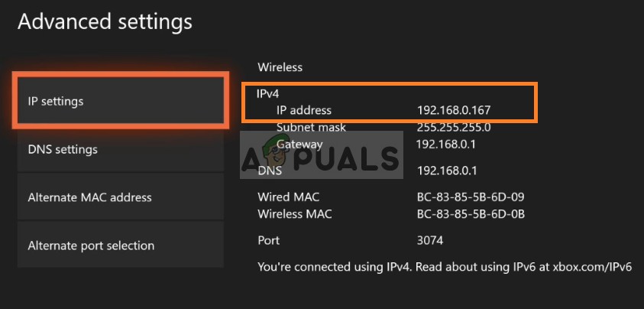Click the IPv4 section label
Viewport: 644px width, 309px height.
[268, 93]
